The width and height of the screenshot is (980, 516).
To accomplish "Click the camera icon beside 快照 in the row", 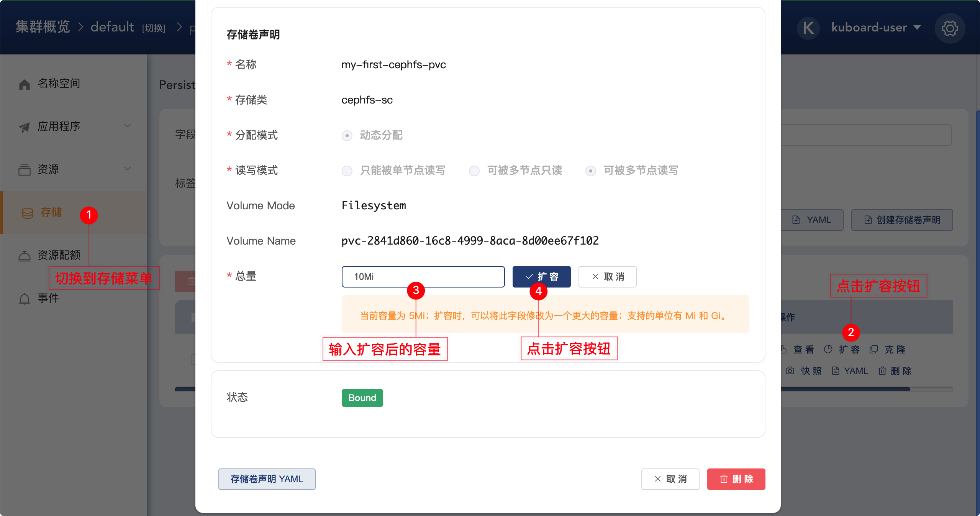I will coord(790,371).
